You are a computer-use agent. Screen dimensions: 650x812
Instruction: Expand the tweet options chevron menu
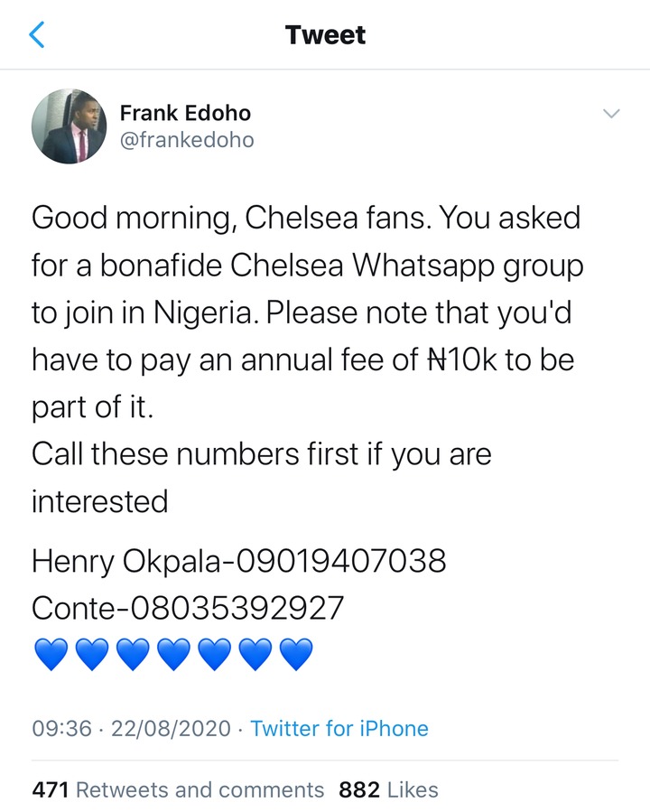(x=611, y=114)
